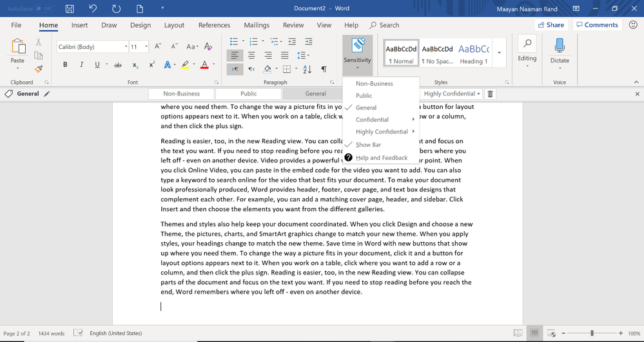The image size is (644, 342).
Task: Increase paragraph indent
Action: point(308,41)
